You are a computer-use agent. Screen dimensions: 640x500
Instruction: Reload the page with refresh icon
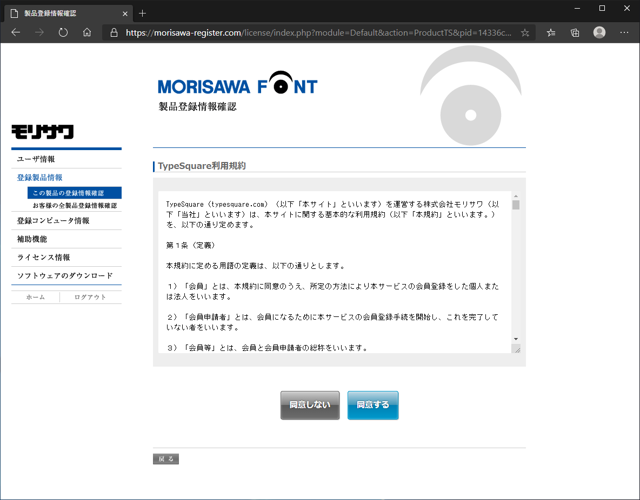tap(63, 33)
